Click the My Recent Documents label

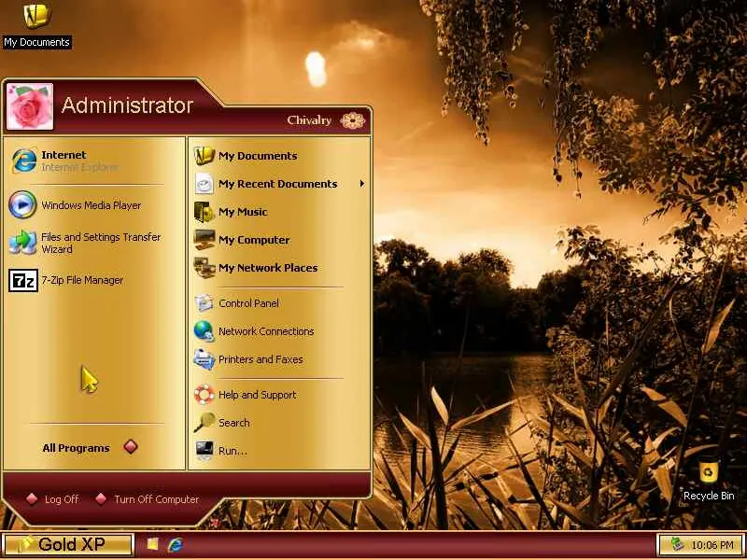(x=278, y=184)
